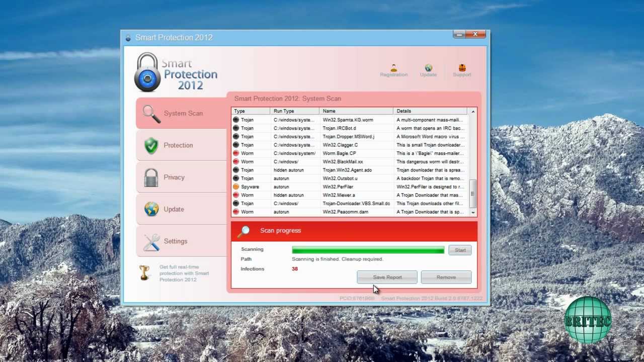Select the Win32.BlackMail.xx name cell
The width and height of the screenshot is (644, 362).
point(343,161)
